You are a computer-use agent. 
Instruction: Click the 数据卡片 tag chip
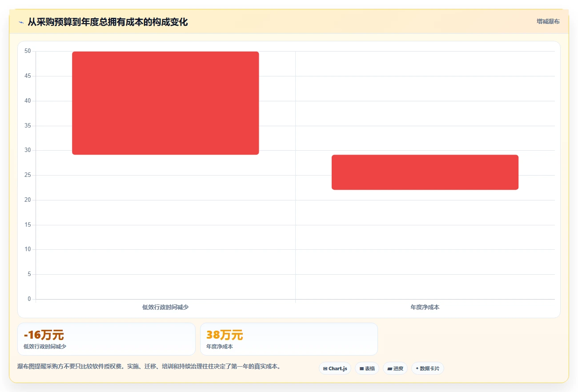click(428, 368)
